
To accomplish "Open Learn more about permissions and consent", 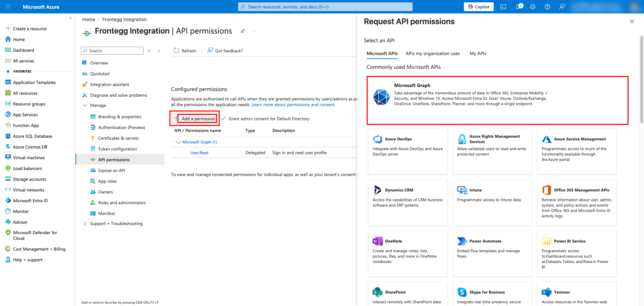I will coord(293,105).
